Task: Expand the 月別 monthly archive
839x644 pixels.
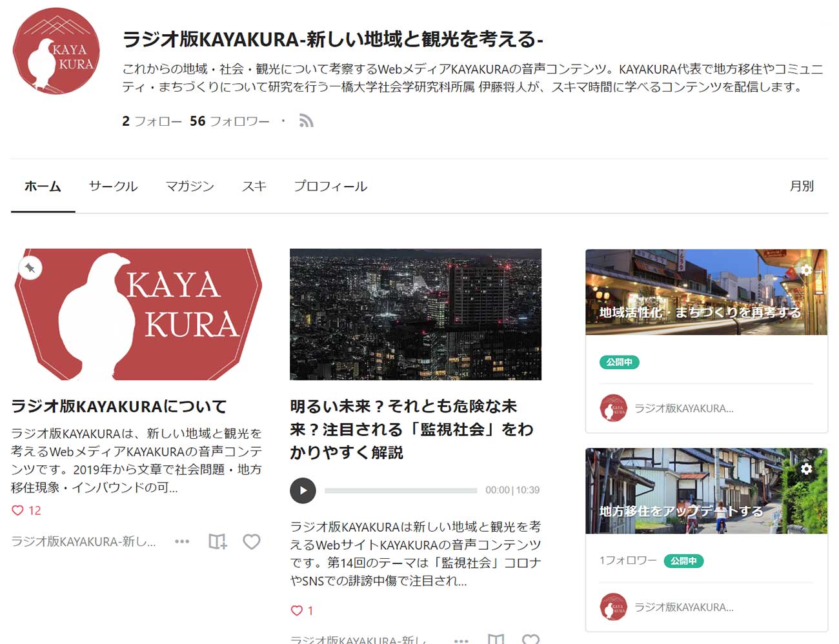Action: (x=801, y=186)
